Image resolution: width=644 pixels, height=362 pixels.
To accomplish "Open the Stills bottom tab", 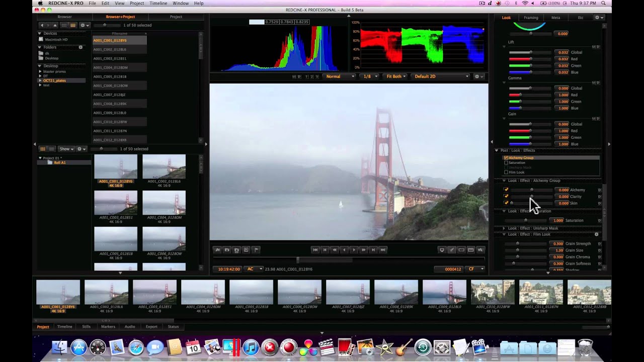I will click(87, 327).
